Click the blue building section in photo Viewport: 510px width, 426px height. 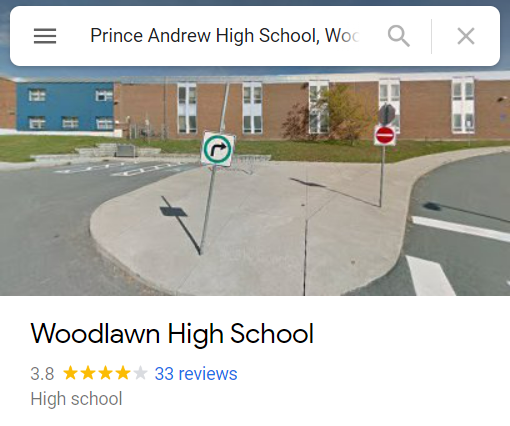click(65, 106)
